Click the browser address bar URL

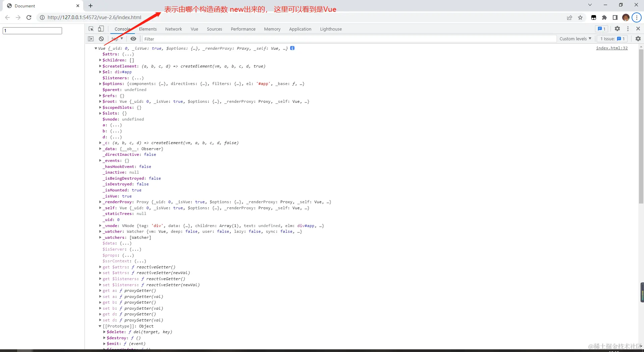tap(94, 17)
